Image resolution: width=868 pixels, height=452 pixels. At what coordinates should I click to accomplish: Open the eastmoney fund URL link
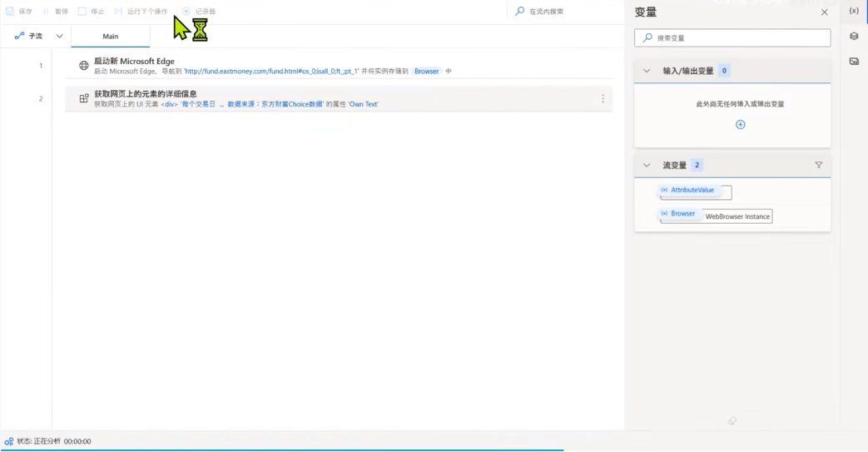271,71
